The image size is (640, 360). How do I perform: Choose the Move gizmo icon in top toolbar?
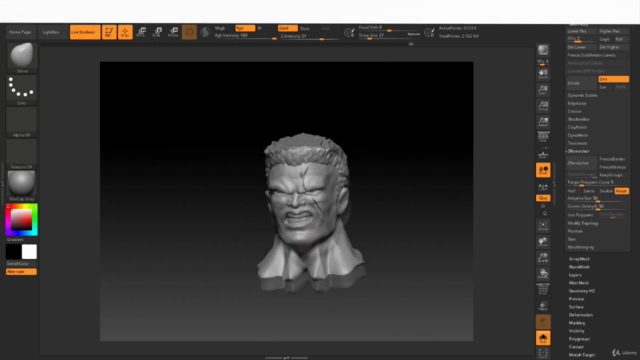141,32
